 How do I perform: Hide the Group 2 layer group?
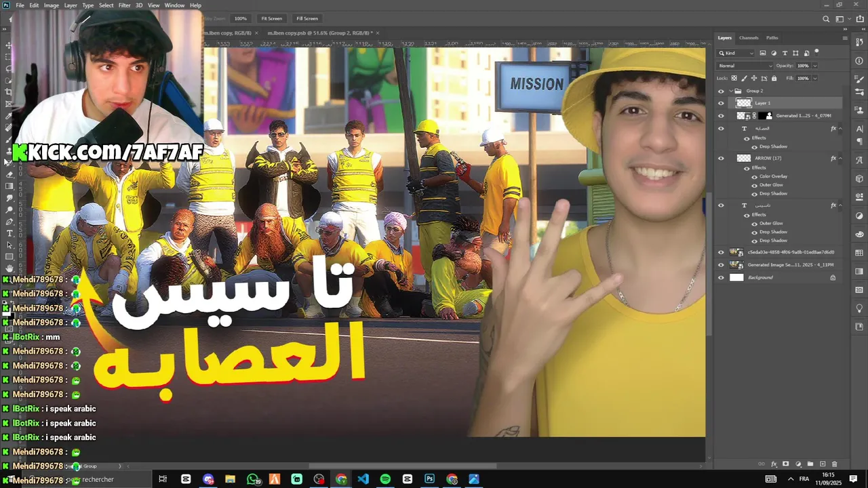coord(721,91)
